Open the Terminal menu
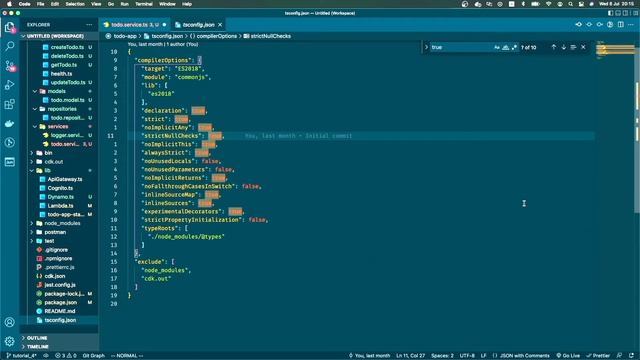Screen dimensions: 640x360 pyautogui.click(x=144, y=4)
